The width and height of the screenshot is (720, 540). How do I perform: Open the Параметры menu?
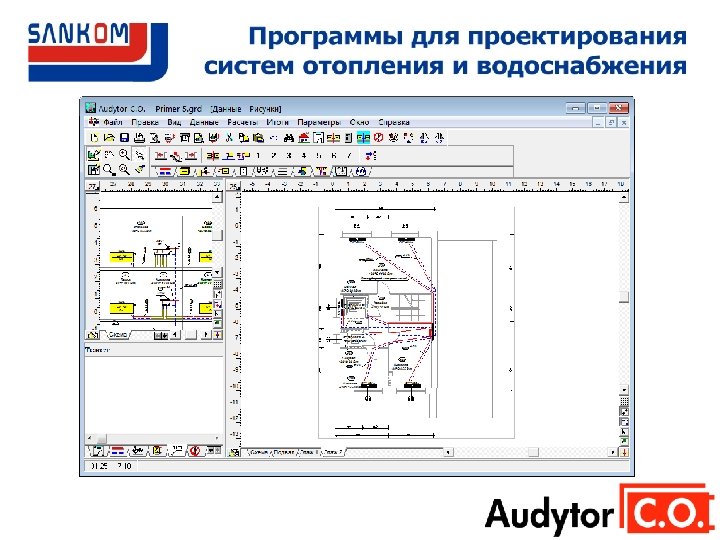(x=319, y=122)
